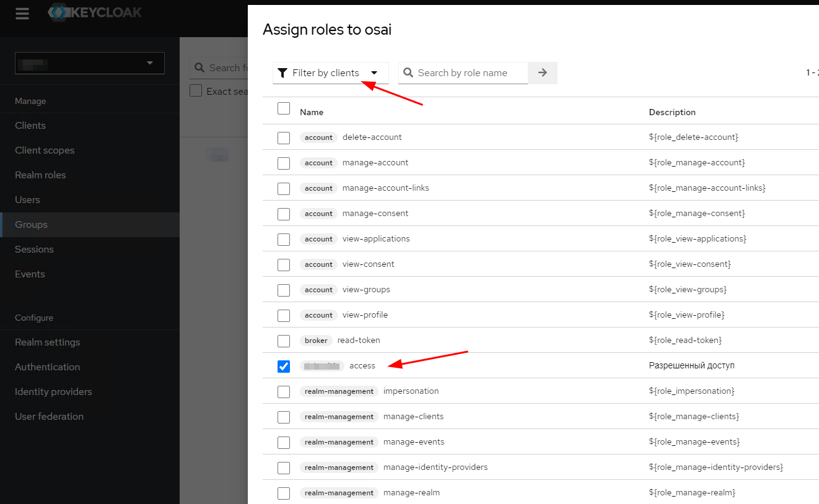819x504 pixels.
Task: Open the Filter by clients dropdown
Action: [331, 73]
